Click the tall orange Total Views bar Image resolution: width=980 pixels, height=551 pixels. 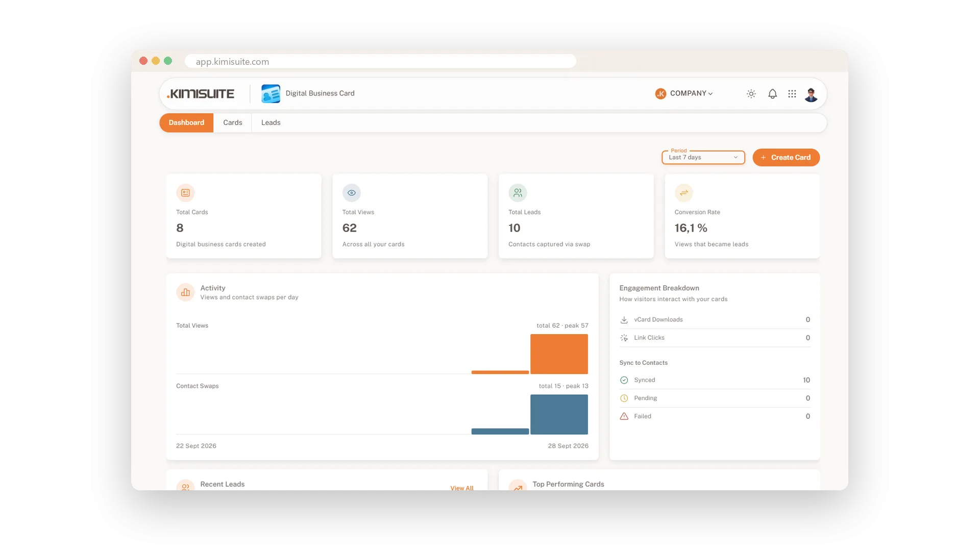coord(559,354)
